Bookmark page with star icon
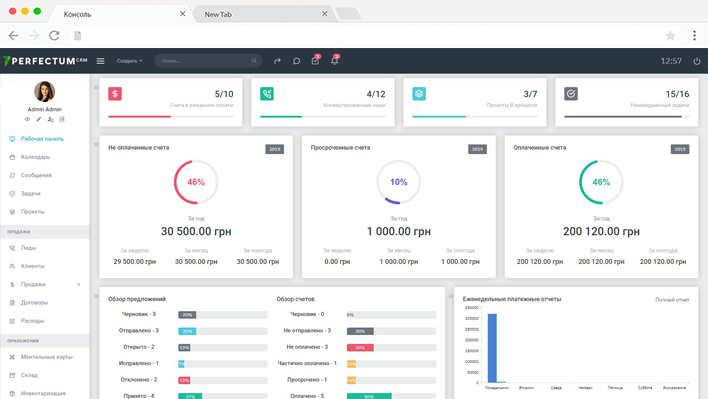The width and height of the screenshot is (708, 399). (671, 36)
